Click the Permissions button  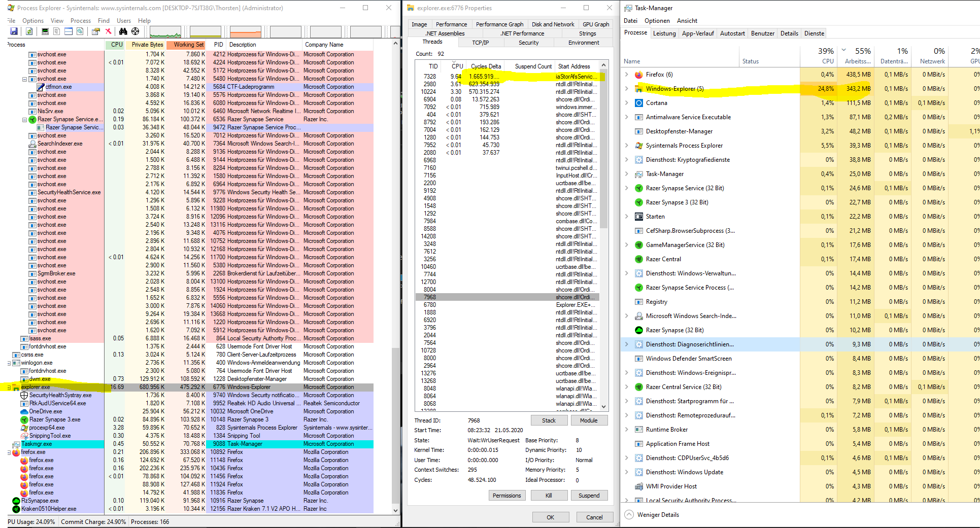tap(506, 496)
